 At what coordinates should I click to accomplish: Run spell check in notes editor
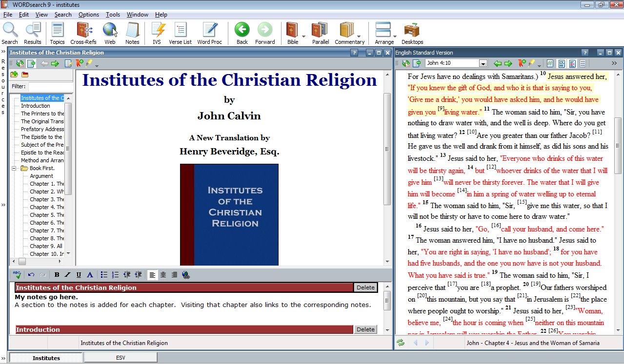pyautogui.click(x=17, y=275)
